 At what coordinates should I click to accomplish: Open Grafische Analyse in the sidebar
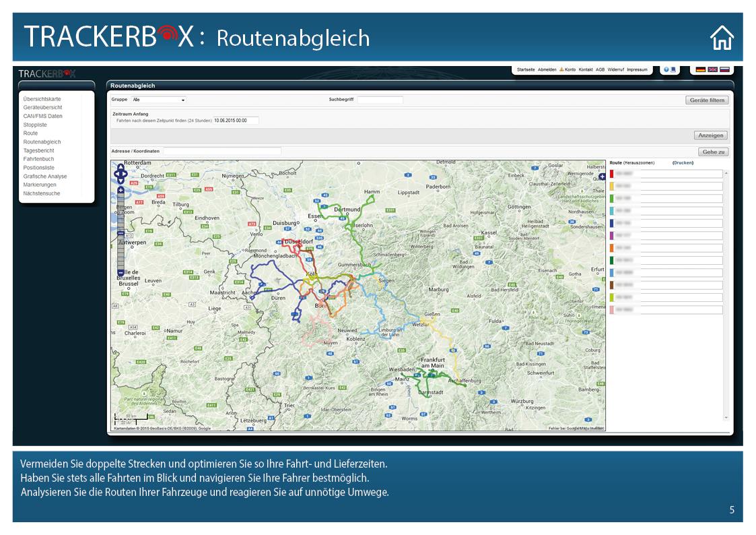45,176
